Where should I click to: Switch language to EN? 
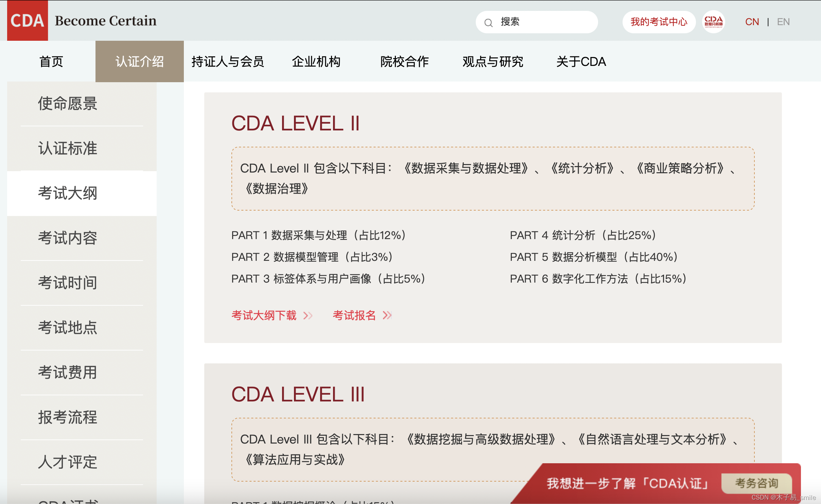783,22
